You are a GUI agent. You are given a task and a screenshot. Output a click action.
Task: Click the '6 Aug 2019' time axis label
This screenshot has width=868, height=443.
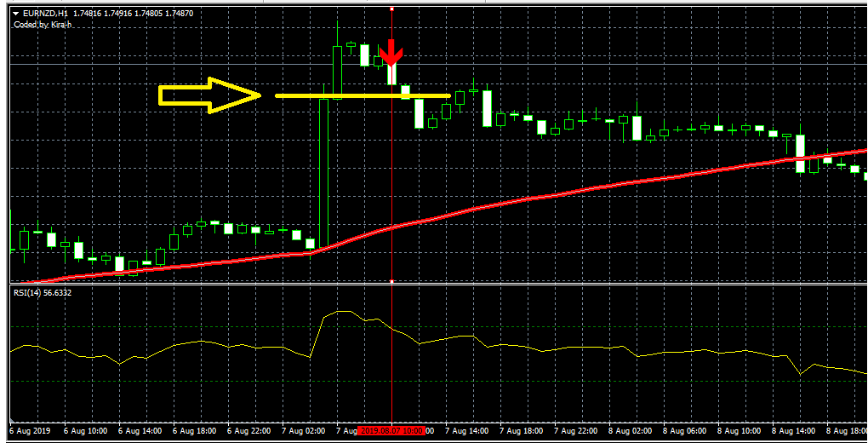(31, 431)
